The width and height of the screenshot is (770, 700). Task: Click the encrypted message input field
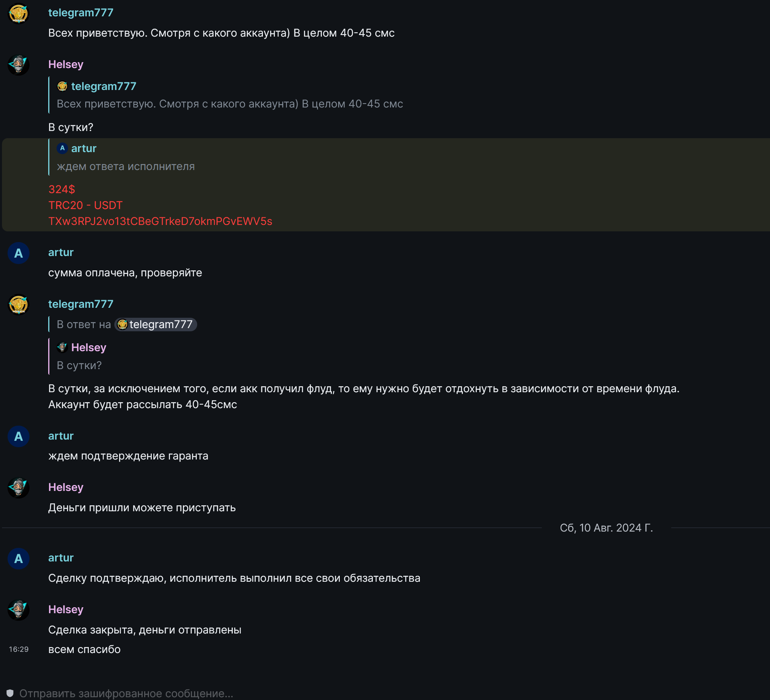point(279,693)
